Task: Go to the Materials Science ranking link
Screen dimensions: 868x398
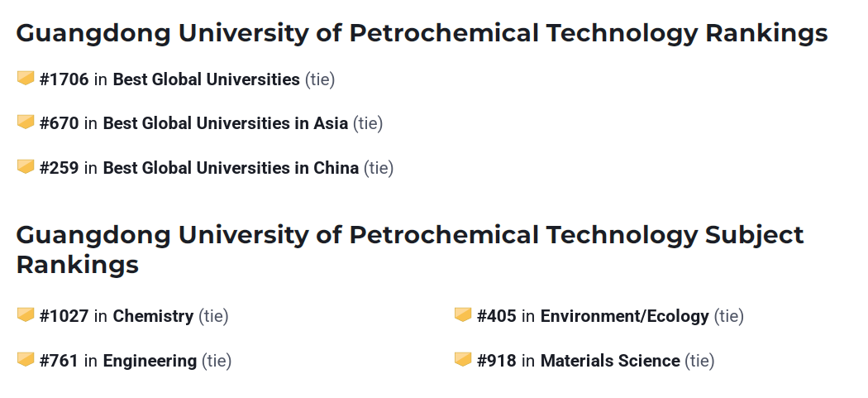Action: [610, 361]
